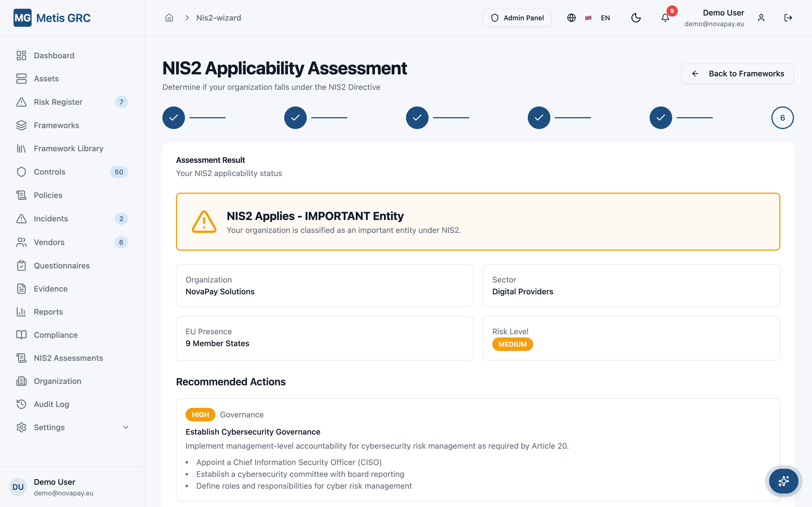Open the EN language dropdown
812x507 pixels.
pos(605,18)
